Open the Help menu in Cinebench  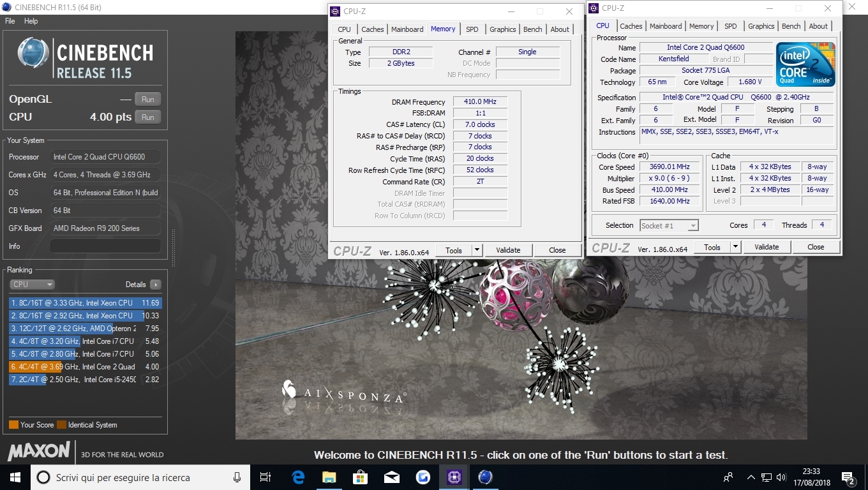31,21
